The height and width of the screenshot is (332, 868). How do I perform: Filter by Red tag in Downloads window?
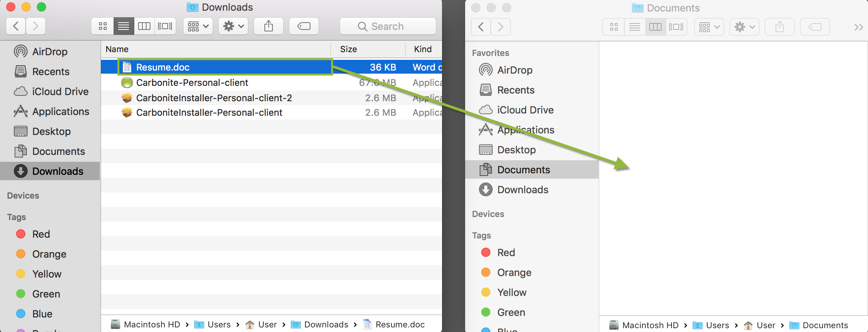tap(50, 234)
